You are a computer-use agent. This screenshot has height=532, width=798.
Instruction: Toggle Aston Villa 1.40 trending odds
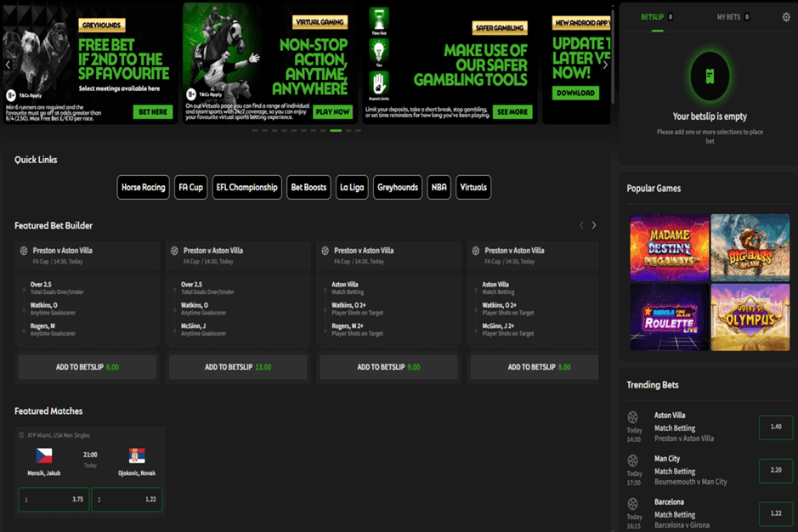click(x=775, y=427)
